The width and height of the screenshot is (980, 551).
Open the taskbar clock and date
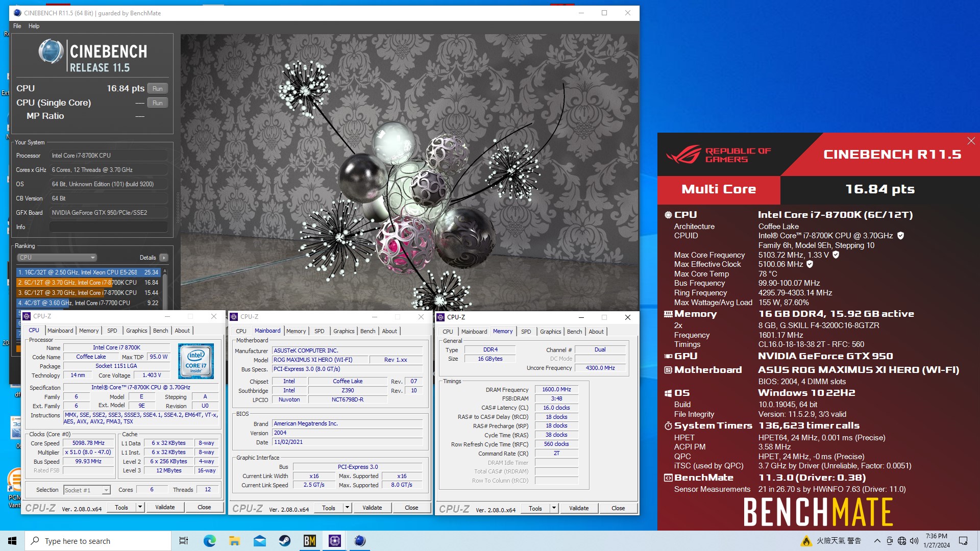point(937,541)
